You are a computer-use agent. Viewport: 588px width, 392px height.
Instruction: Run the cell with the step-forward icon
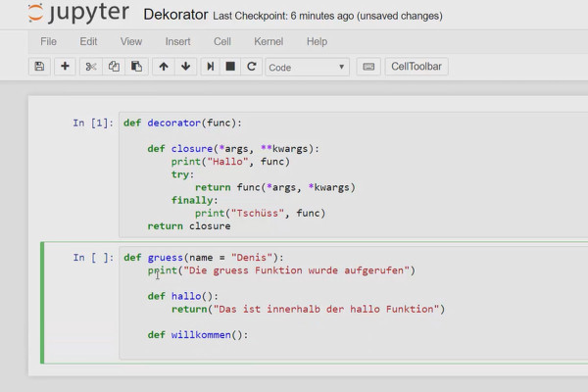click(211, 67)
